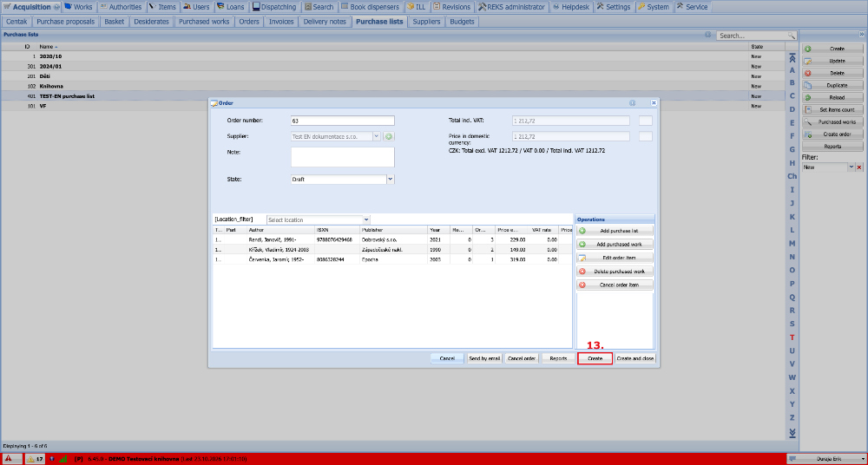Click Send by email button
Screen dimensions: 868x465
point(484,358)
